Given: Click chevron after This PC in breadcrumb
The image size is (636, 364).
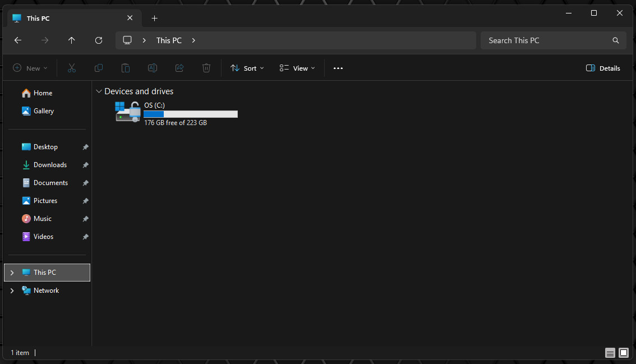Looking at the screenshot, I should (x=193, y=40).
